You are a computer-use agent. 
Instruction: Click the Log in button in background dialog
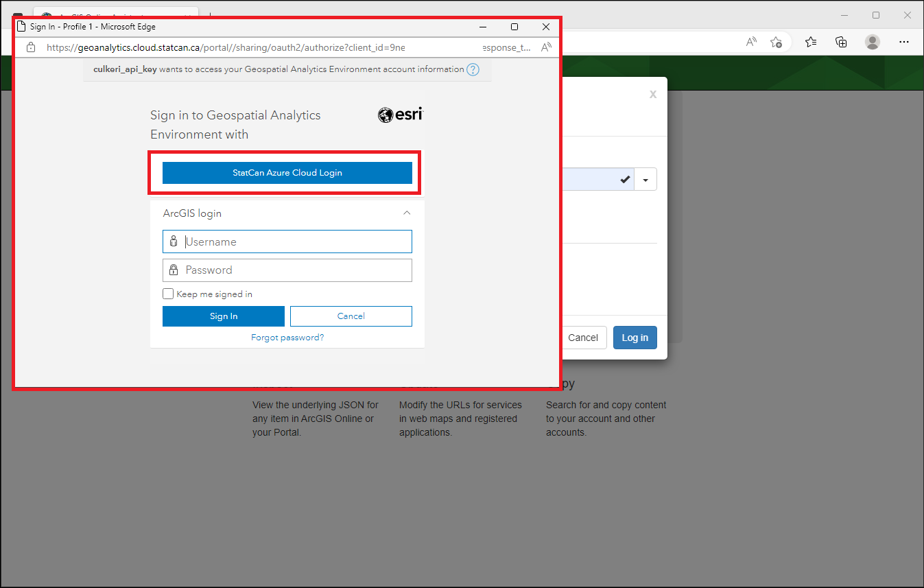635,338
